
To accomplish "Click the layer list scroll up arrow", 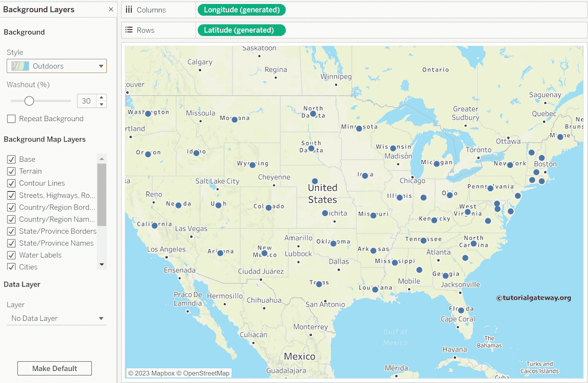I will (x=102, y=158).
